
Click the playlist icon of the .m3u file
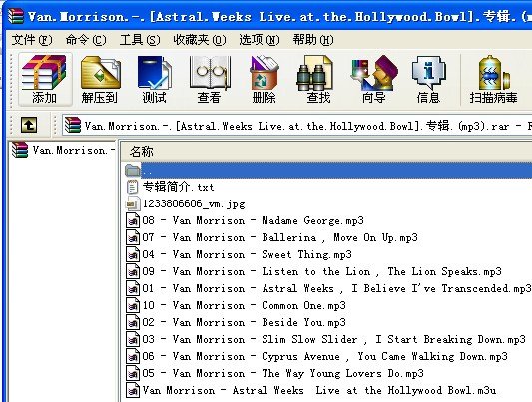coord(133,390)
